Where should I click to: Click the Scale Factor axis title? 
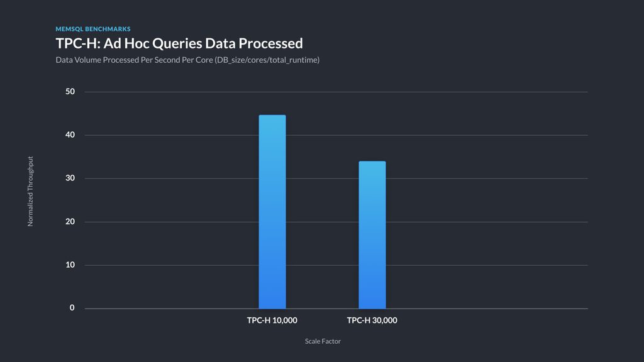pos(323,341)
